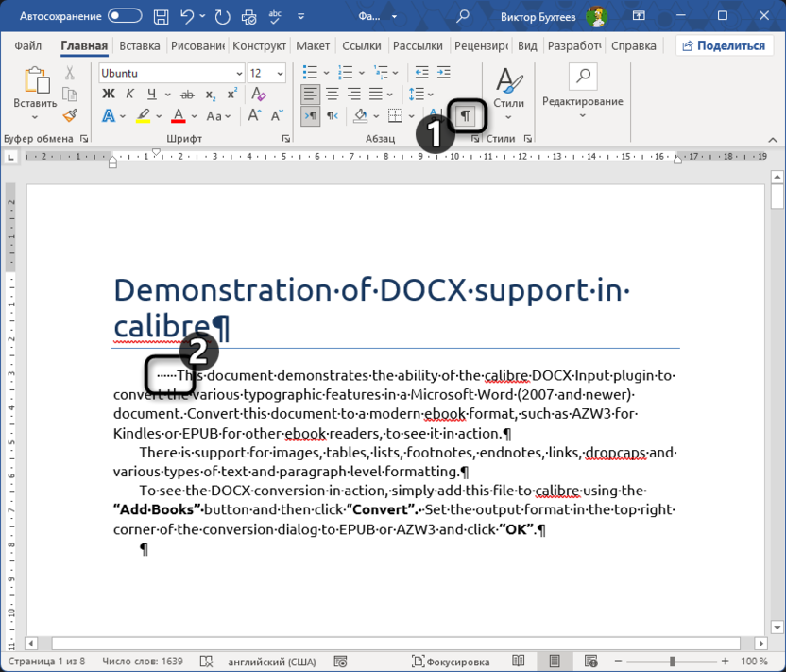Apply bold formatting with the Ж icon

pyautogui.click(x=111, y=95)
